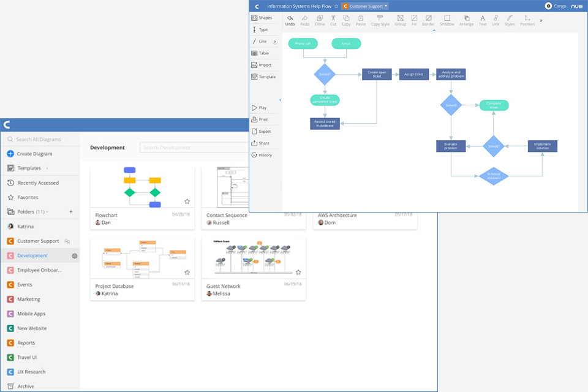Collapse the Folders (11) list
Screen dimensions: 588x392
47,212
